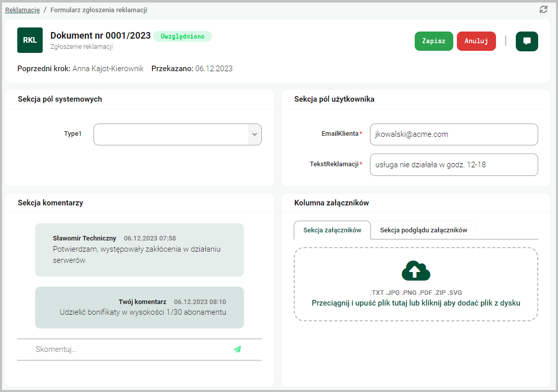Click the Dokument nr 0001/2023 title
558x392 pixels.
101,36
